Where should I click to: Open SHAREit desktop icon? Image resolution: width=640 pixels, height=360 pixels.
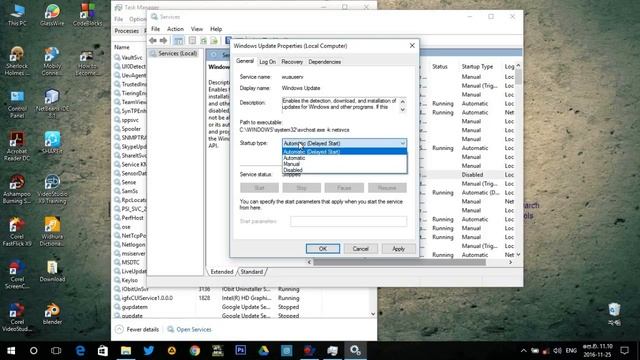[x=52, y=142]
